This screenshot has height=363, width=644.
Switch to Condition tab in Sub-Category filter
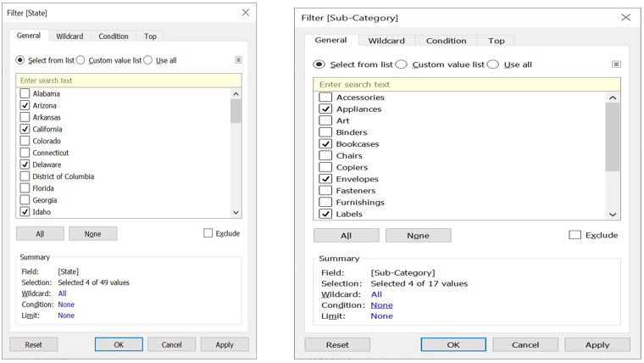446,41
